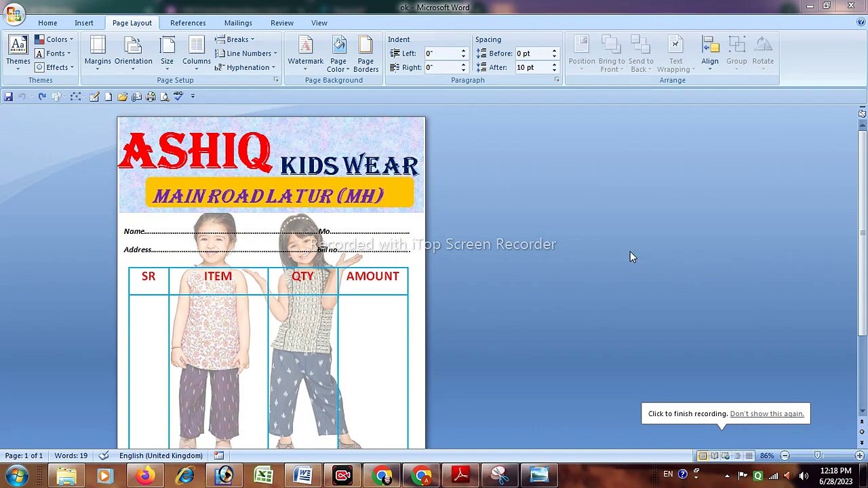Switch to Print Layout view

[703, 455]
